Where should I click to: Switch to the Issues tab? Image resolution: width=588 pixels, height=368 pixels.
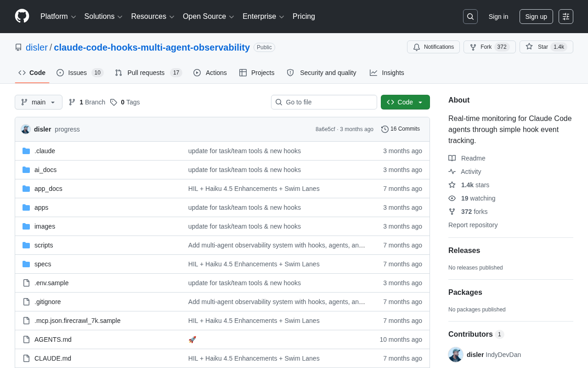(80, 73)
